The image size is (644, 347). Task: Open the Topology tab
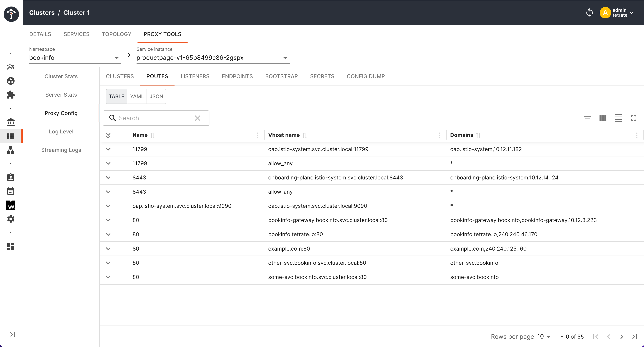click(x=116, y=34)
